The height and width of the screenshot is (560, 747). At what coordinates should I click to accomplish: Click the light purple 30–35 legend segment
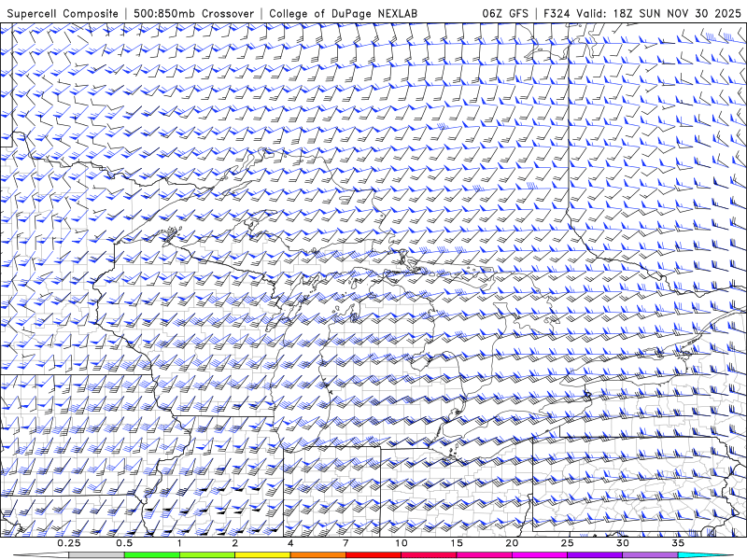pos(650,555)
